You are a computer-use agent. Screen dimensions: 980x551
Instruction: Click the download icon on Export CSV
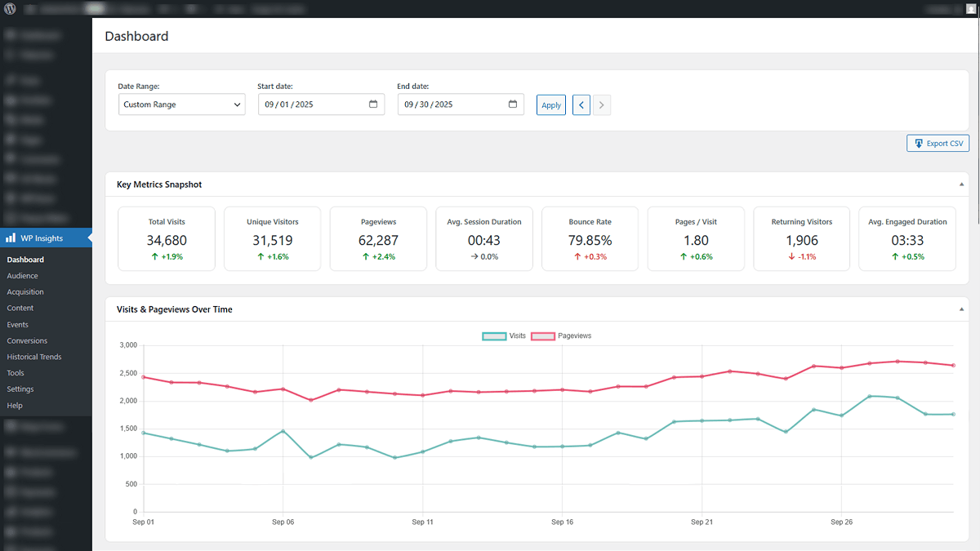(919, 143)
